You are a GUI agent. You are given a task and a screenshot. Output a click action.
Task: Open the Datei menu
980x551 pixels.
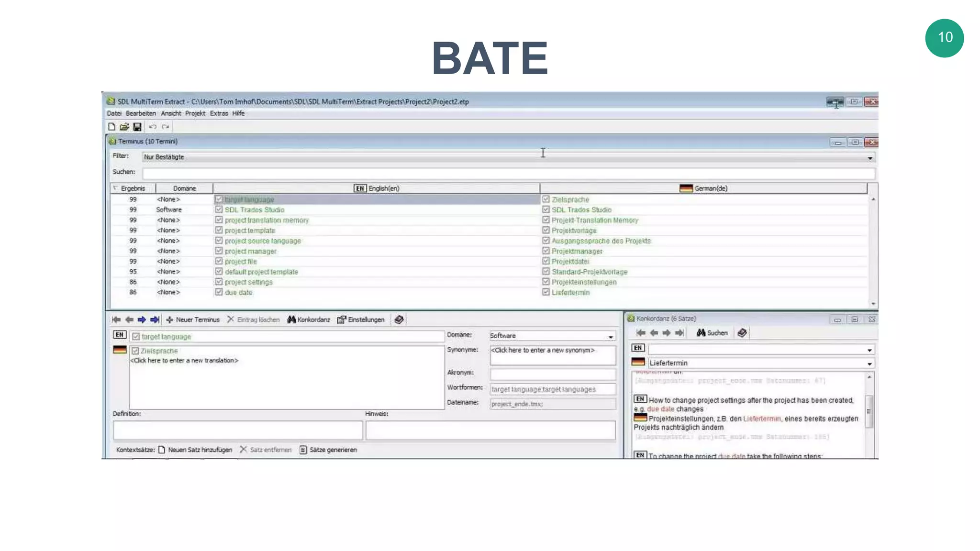114,113
